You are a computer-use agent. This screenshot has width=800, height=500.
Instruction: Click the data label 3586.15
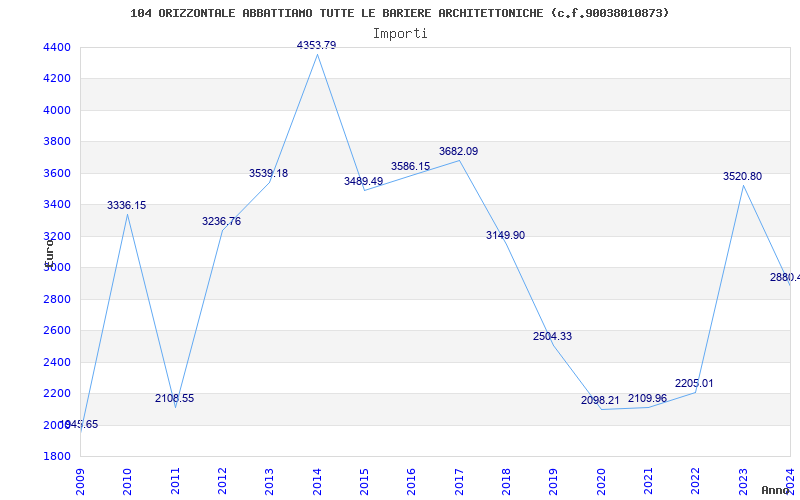(411, 166)
